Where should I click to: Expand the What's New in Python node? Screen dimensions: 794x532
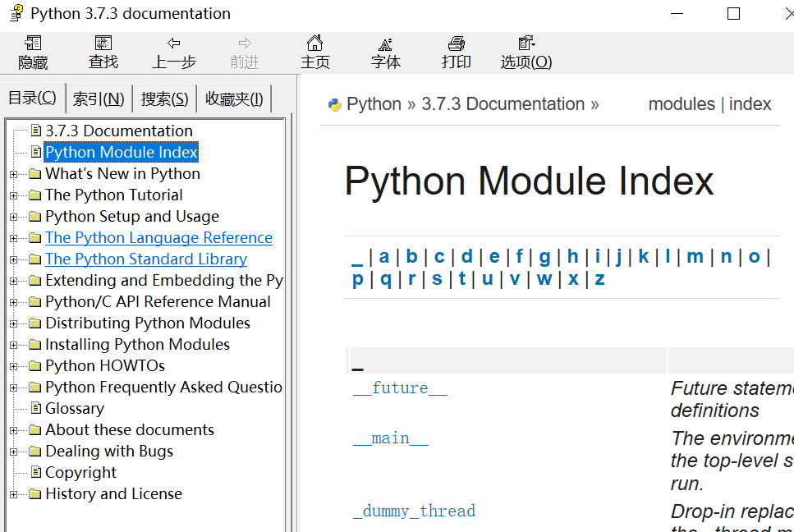click(x=13, y=174)
